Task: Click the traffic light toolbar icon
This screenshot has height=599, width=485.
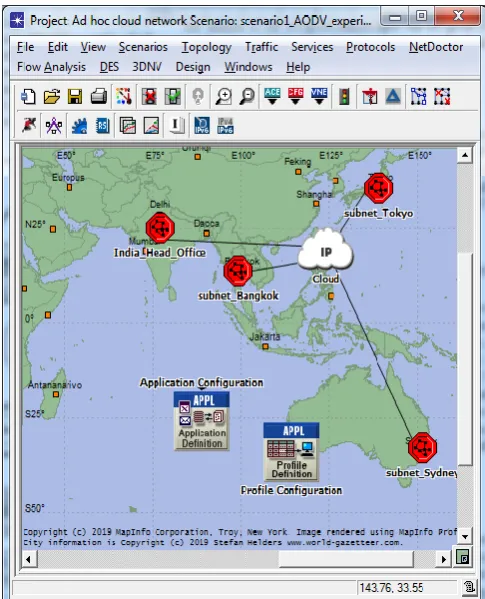Action: tap(344, 97)
